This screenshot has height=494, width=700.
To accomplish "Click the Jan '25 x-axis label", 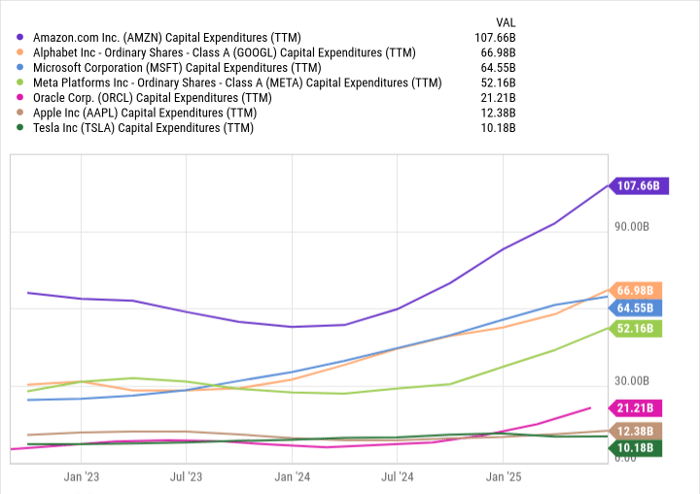I will 504,477.
